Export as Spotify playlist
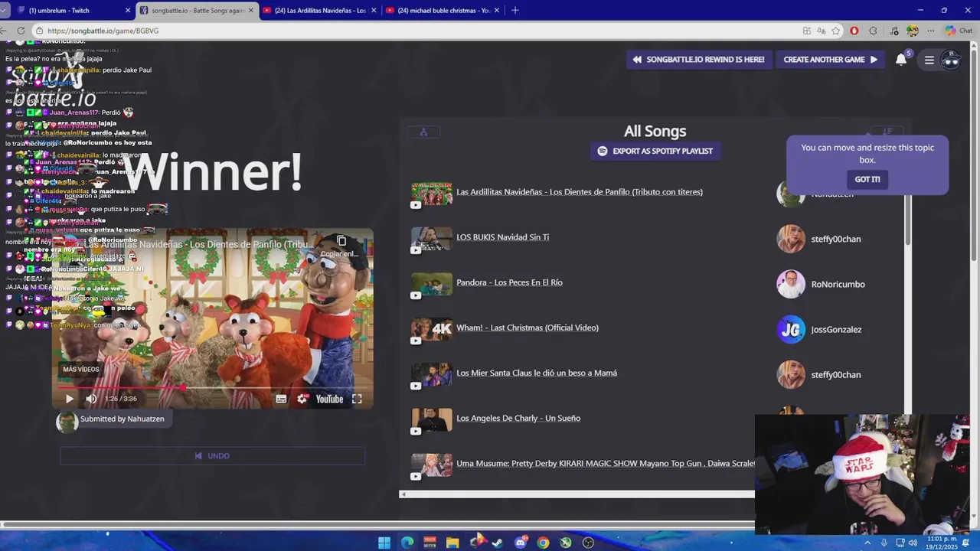The width and height of the screenshot is (980, 551). click(x=655, y=151)
